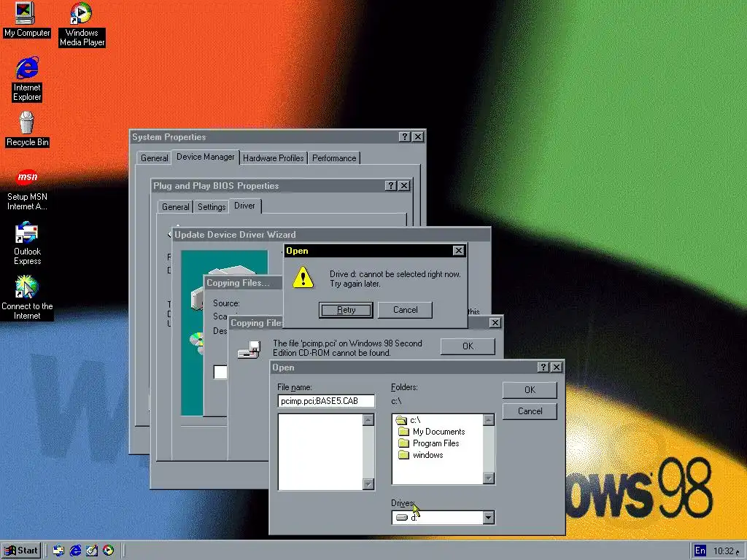
Task: Click the En language indicator in tray
Action: tap(700, 551)
